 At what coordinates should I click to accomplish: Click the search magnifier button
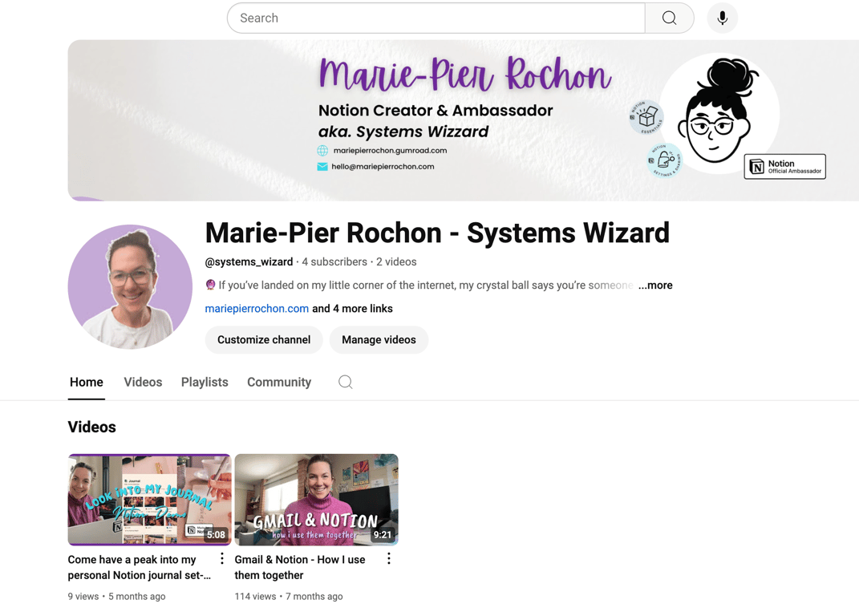pyautogui.click(x=669, y=18)
